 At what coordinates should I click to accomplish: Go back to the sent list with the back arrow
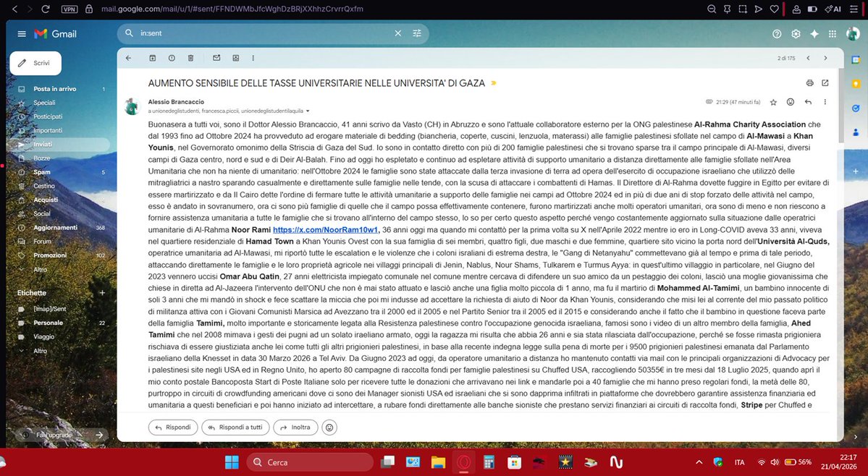coord(128,58)
